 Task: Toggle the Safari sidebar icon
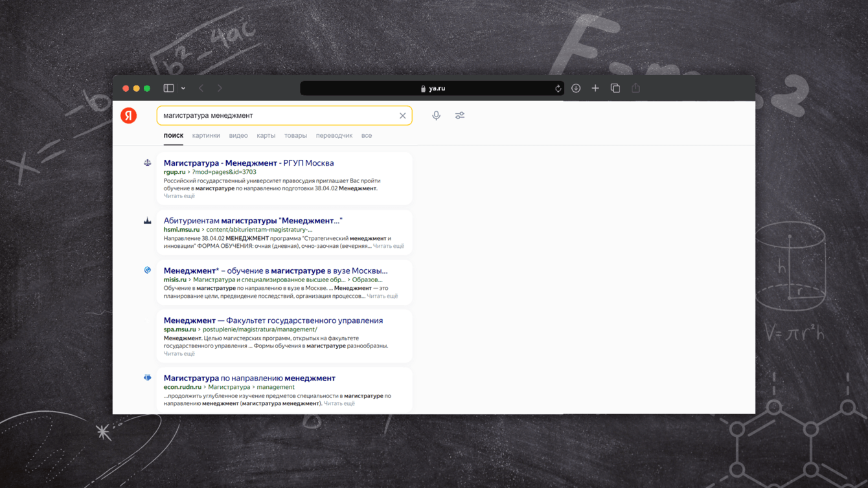click(168, 88)
